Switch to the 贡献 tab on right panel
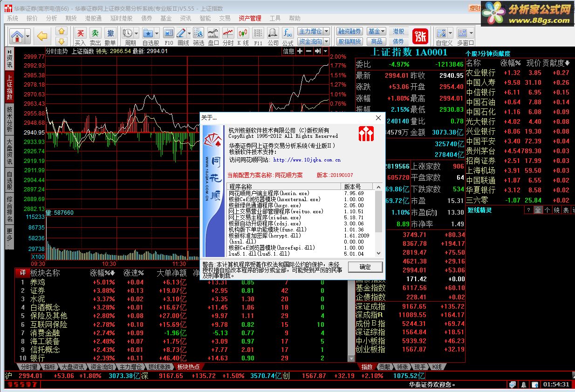Screen dimensions: 575x392 point(384,367)
